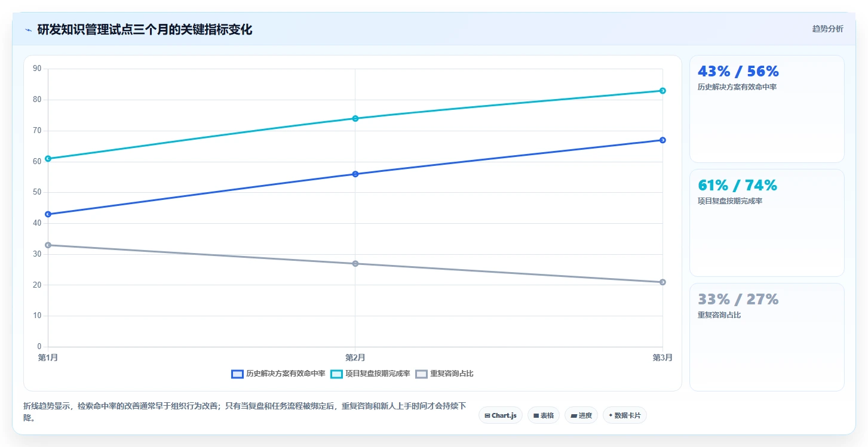Click the 重复咨询占比 legend text
This screenshot has height=447, width=868.
(452, 374)
